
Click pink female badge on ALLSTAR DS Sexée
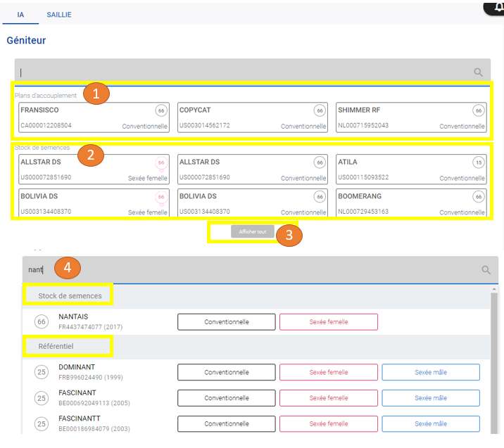161,163
